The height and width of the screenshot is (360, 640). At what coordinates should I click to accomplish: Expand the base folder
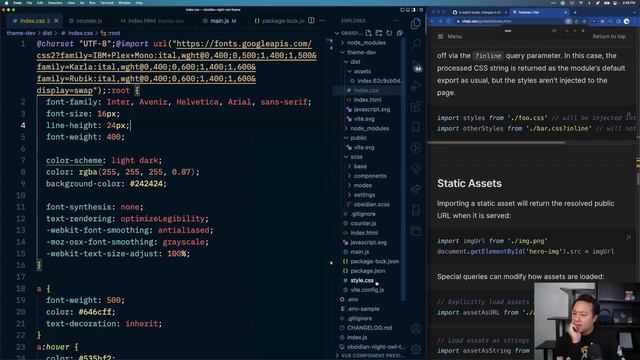coord(360,166)
